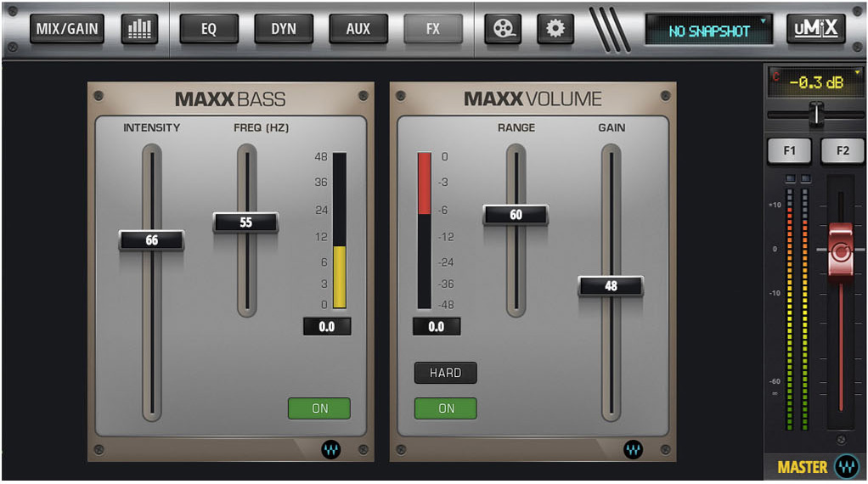
Task: Click the film reel recording icon
Action: 503,28
